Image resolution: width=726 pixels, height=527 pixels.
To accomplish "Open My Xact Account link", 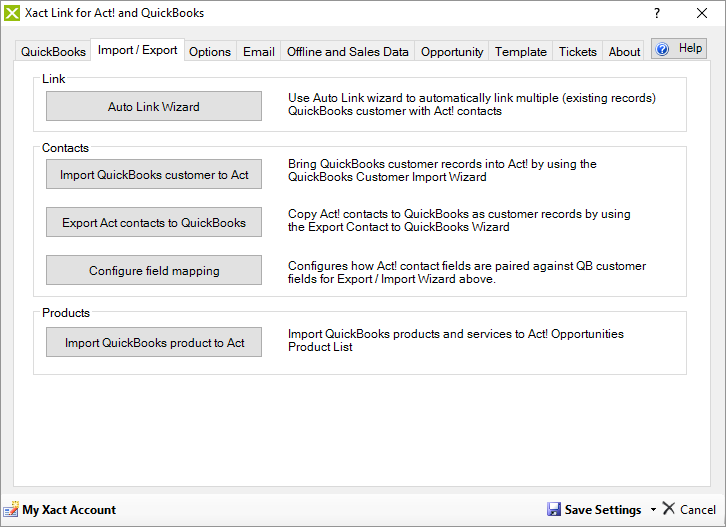I will point(69,509).
